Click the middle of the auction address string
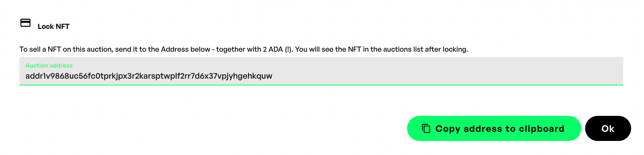The width and height of the screenshot is (644, 155). click(149, 76)
